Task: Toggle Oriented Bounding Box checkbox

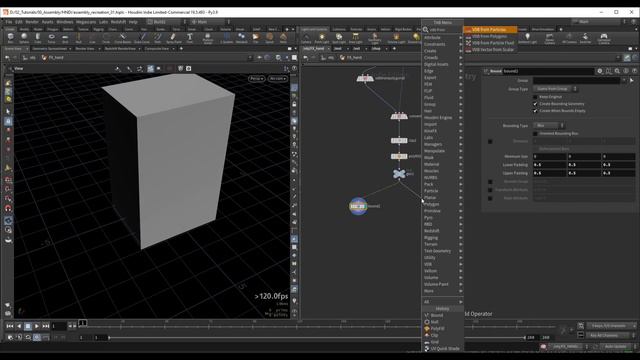Action: pos(535,133)
